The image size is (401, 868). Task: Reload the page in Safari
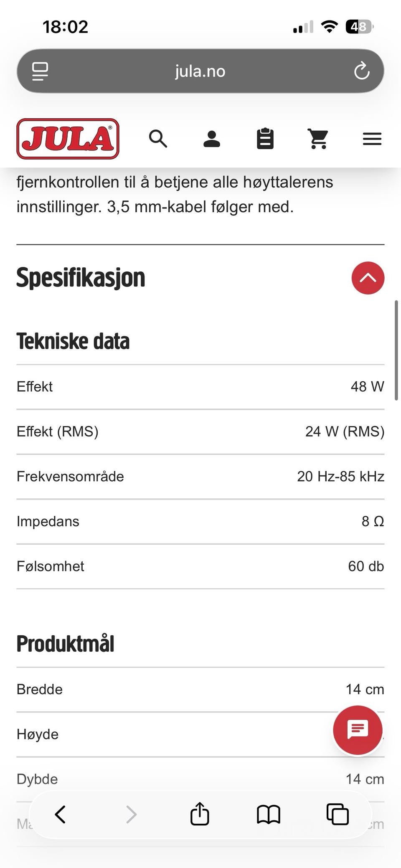pyautogui.click(x=362, y=71)
